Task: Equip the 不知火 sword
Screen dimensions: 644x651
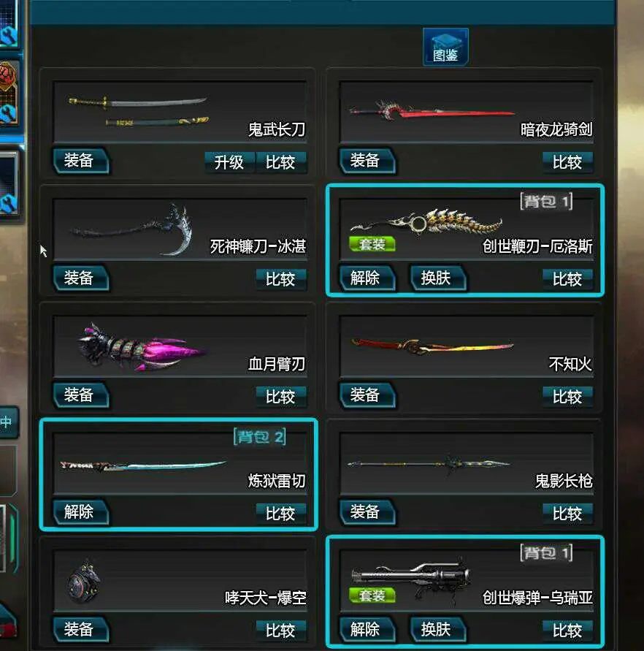Action: coord(367,395)
